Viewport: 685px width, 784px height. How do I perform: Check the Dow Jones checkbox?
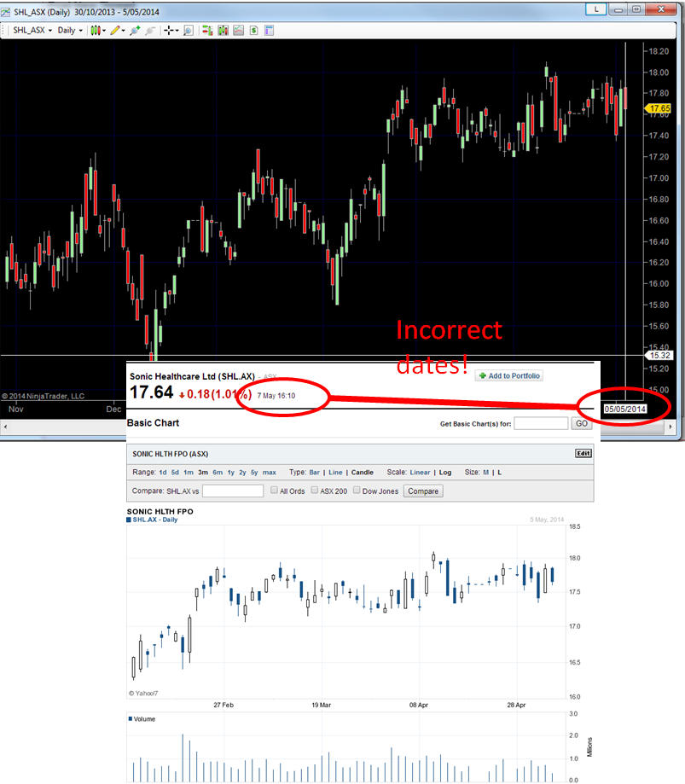[357, 490]
